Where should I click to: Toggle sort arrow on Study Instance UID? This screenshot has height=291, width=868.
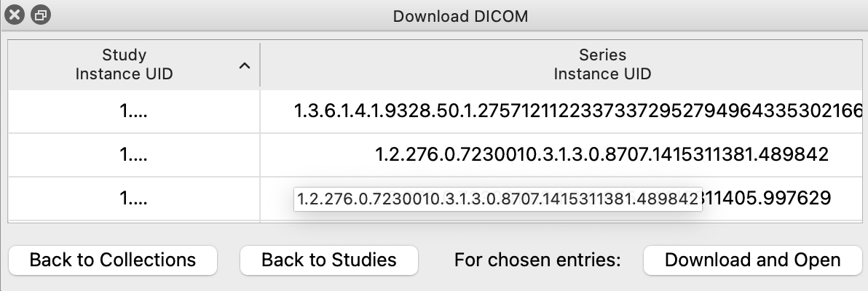[245, 66]
